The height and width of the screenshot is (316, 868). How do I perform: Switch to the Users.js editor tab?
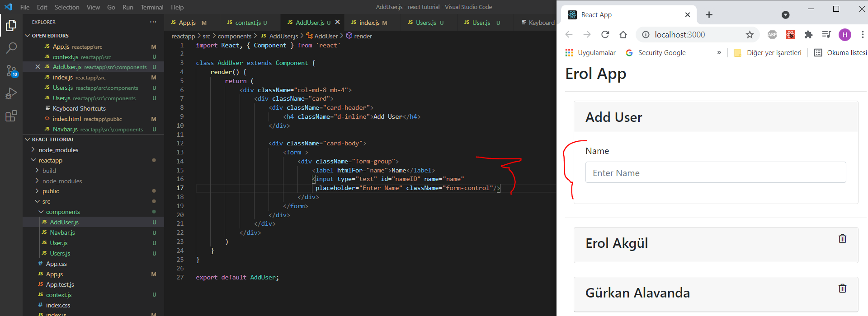426,23
